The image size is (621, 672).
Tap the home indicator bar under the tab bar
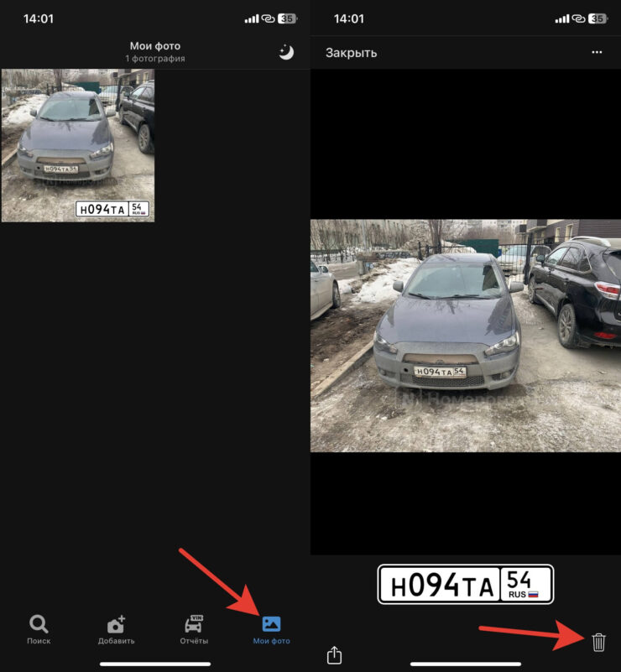click(154, 664)
